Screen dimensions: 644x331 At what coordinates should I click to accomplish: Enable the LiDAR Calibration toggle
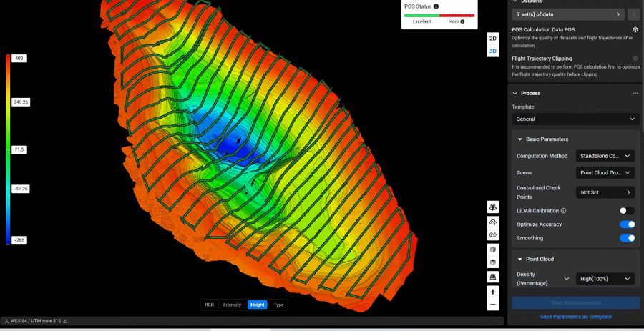tap(627, 211)
